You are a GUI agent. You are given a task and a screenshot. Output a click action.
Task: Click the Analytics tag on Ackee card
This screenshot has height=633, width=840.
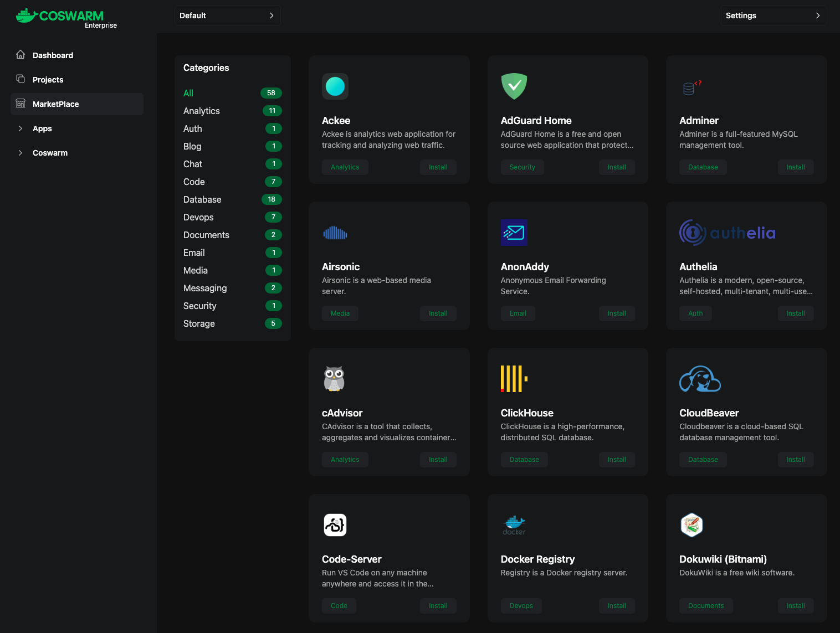(x=345, y=167)
